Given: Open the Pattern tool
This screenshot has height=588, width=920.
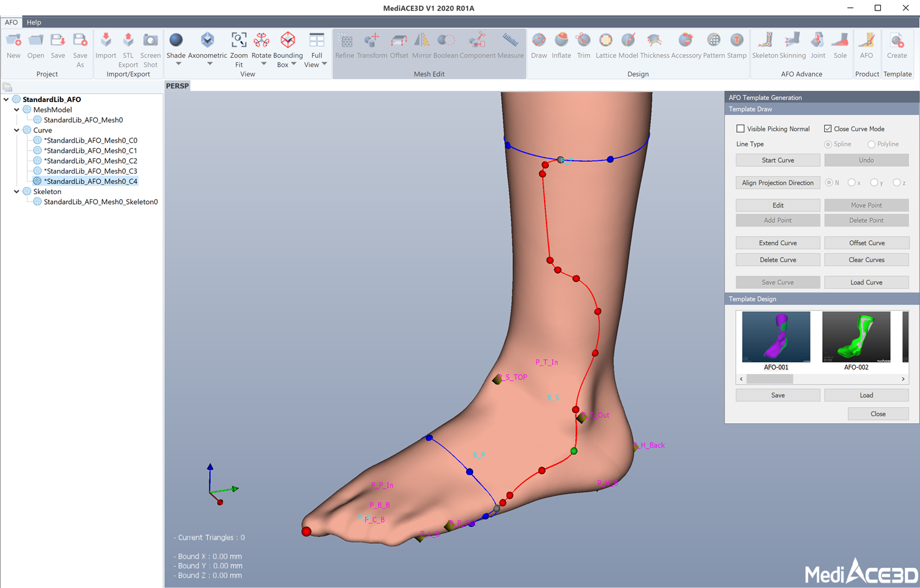Looking at the screenshot, I should (714, 40).
